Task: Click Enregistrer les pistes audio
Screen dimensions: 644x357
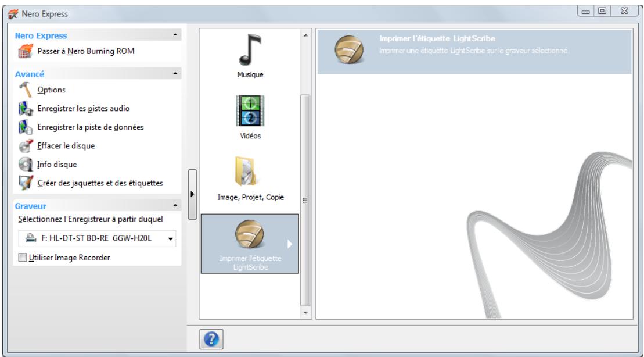Action: click(x=84, y=109)
